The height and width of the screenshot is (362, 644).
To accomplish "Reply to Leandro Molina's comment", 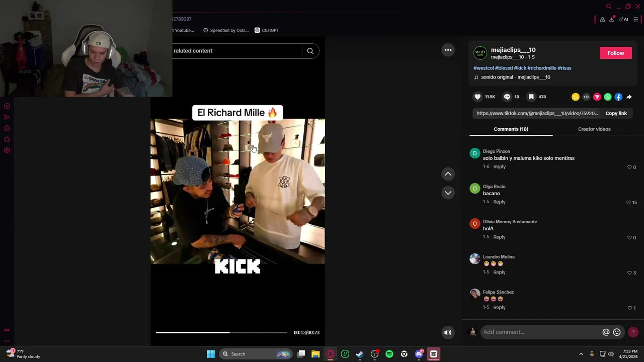I will (x=499, y=272).
